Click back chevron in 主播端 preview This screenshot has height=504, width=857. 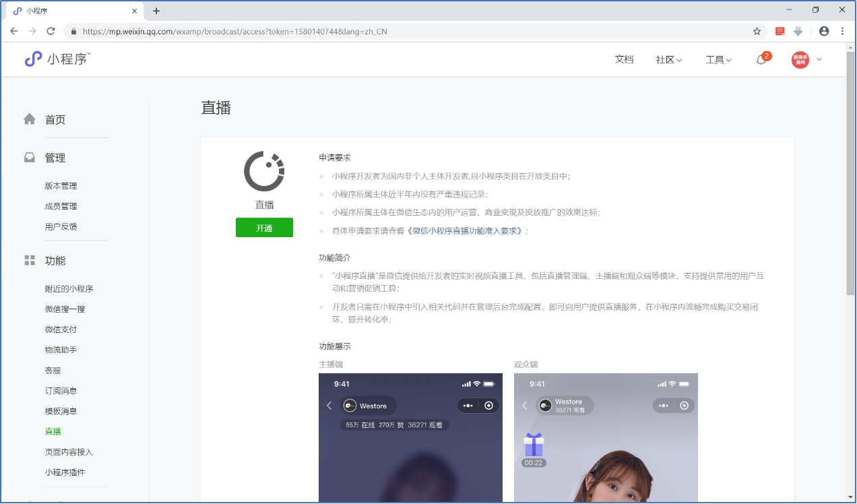click(329, 406)
